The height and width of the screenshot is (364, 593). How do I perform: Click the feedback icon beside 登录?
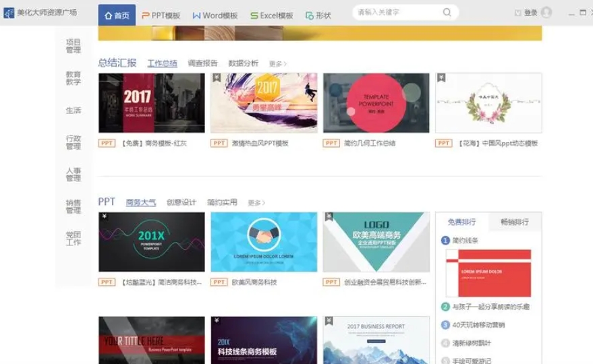pos(517,13)
